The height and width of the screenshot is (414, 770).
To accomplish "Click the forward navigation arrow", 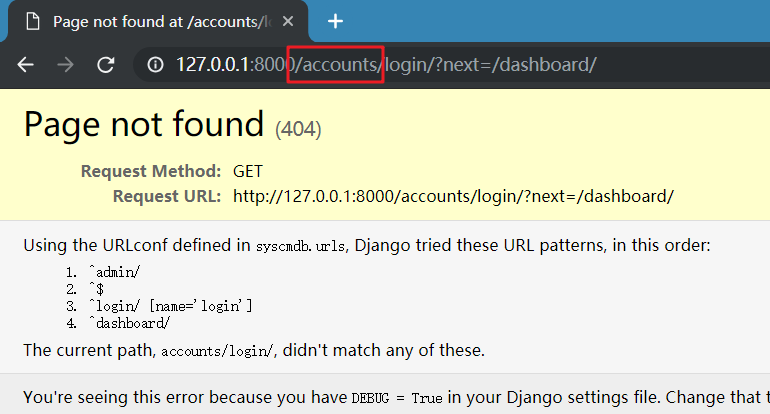I will pyautogui.click(x=66, y=65).
